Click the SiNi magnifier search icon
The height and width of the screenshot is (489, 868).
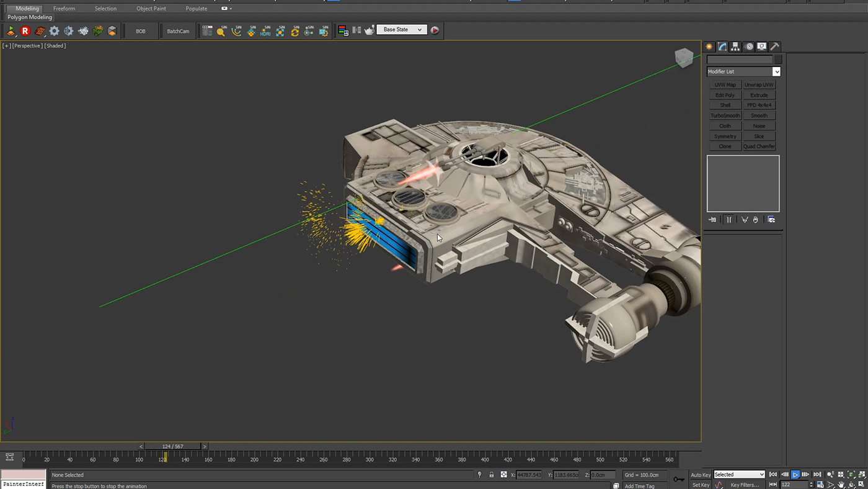[222, 30]
